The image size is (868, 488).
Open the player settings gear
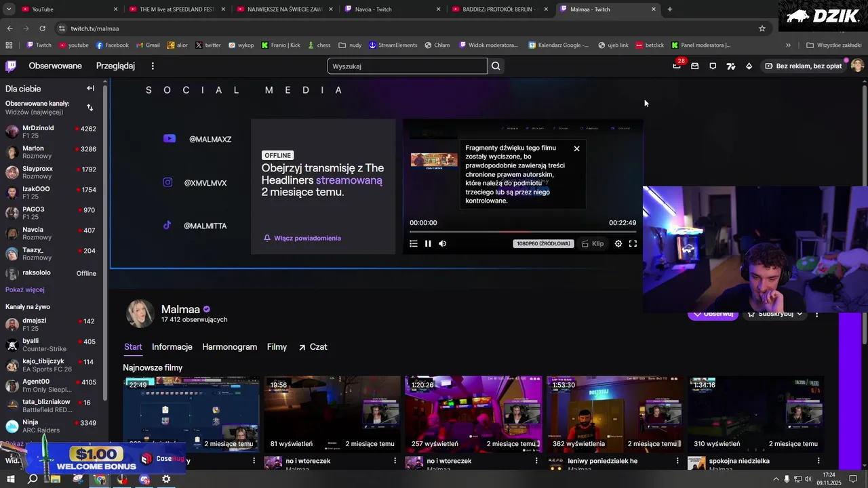618,243
